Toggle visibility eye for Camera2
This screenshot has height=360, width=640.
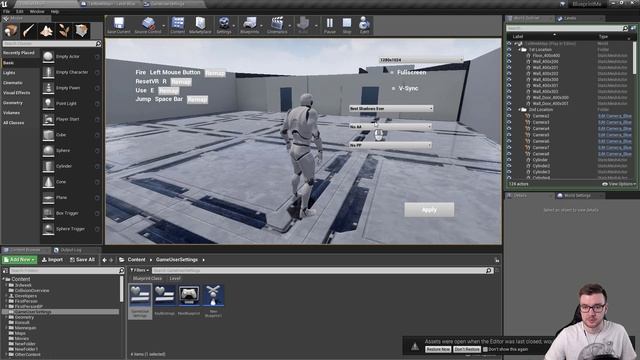click(x=509, y=116)
